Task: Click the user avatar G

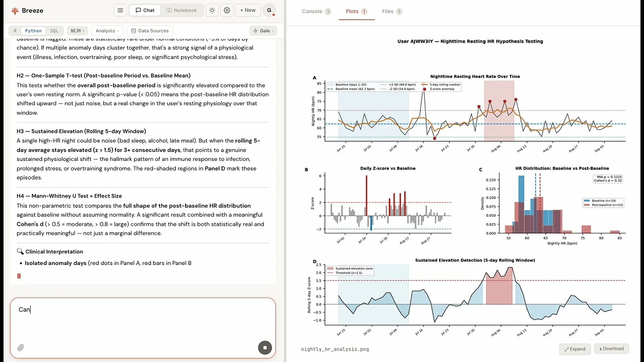Action: point(269,10)
